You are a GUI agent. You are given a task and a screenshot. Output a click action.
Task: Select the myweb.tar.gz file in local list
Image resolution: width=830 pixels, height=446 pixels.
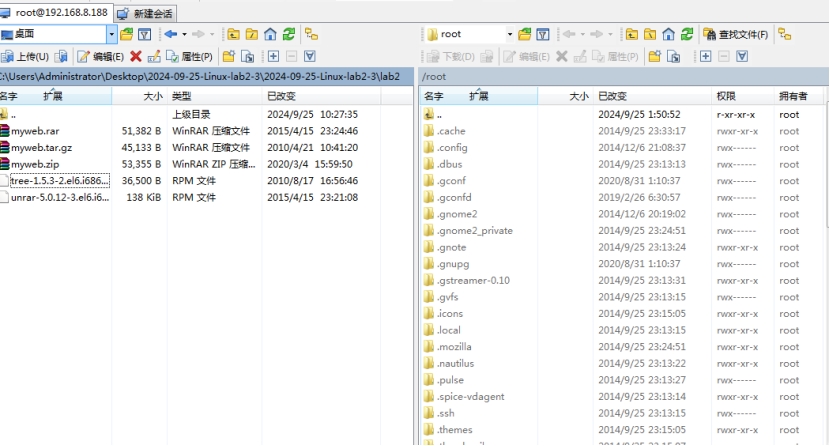41,147
